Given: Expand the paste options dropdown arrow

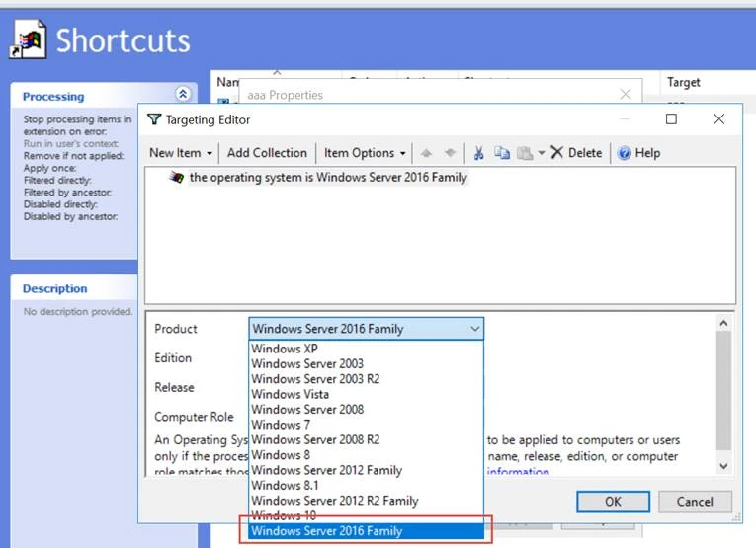Looking at the screenshot, I should (541, 153).
